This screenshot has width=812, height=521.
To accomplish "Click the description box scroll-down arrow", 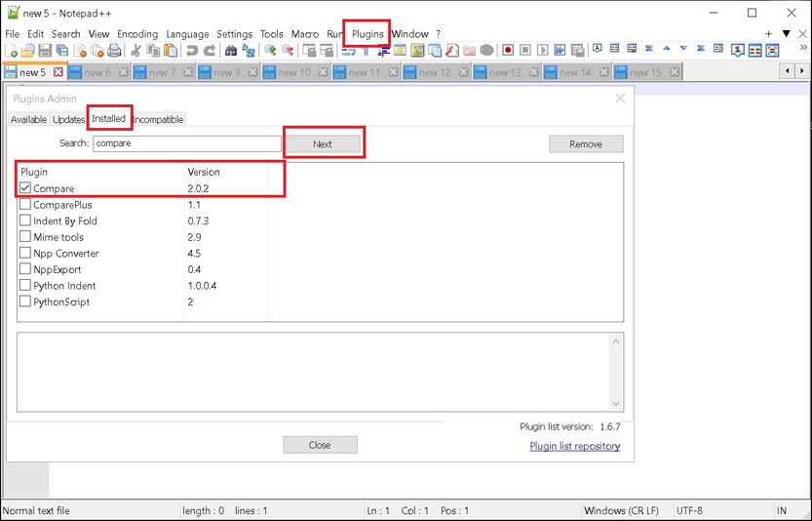I will click(x=616, y=404).
